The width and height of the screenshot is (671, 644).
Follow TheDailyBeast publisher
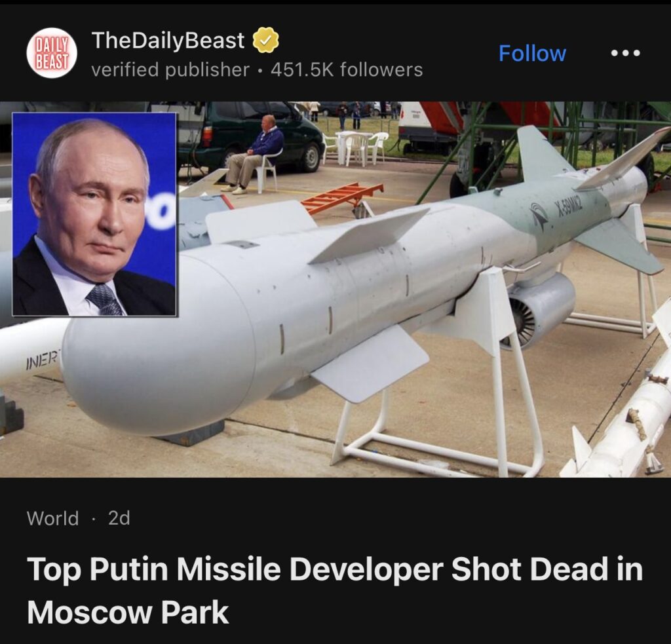pos(532,54)
